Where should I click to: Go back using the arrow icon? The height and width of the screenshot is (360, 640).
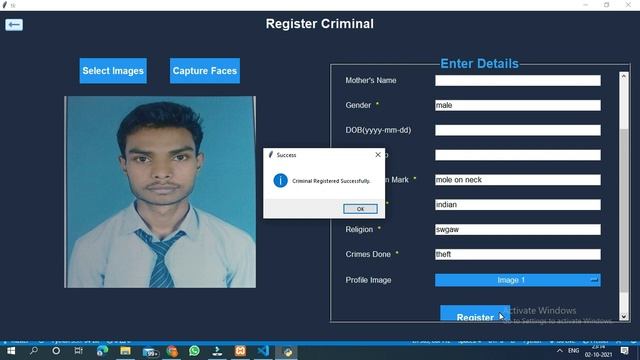14,25
